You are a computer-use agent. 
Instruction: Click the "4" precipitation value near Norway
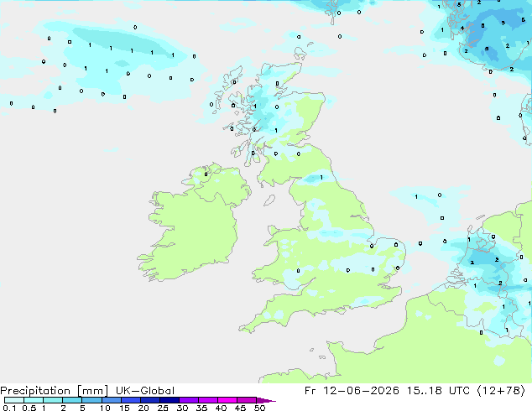click(462, 29)
